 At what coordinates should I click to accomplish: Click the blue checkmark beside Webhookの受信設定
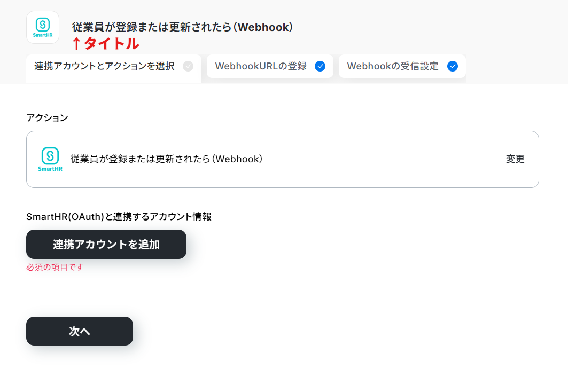coord(453,66)
